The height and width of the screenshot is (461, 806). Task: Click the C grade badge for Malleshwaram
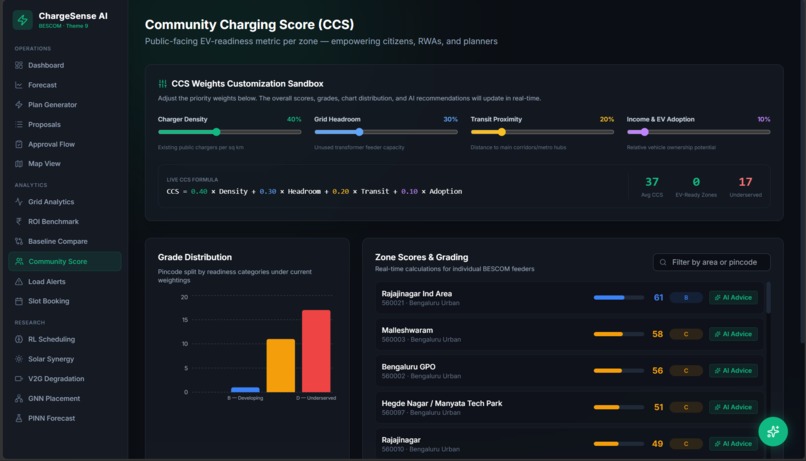tap(686, 334)
